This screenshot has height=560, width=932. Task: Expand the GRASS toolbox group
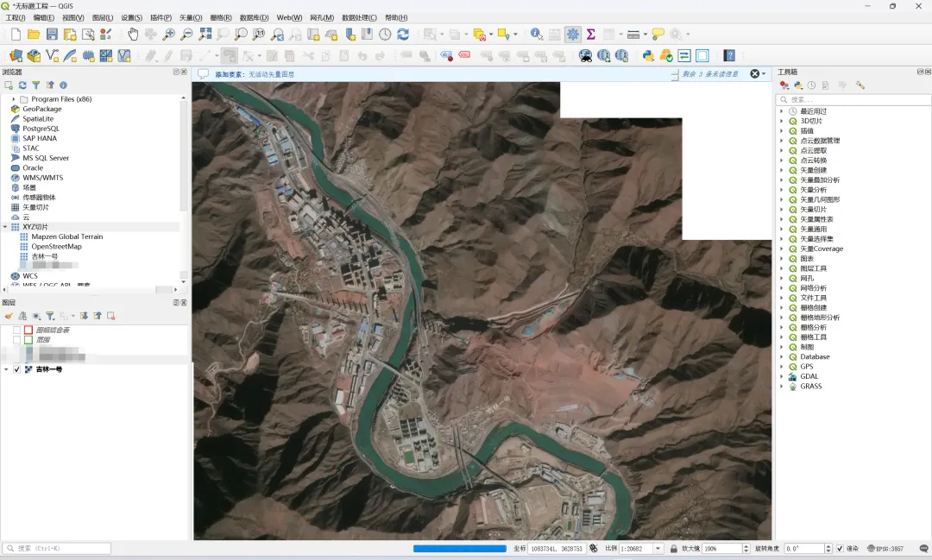[782, 387]
